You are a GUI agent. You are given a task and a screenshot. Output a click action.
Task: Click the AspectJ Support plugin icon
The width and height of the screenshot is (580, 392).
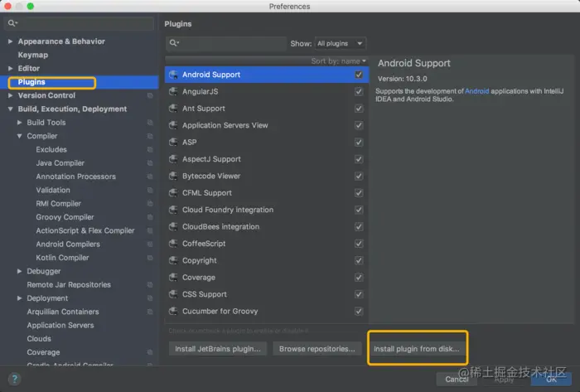point(173,159)
